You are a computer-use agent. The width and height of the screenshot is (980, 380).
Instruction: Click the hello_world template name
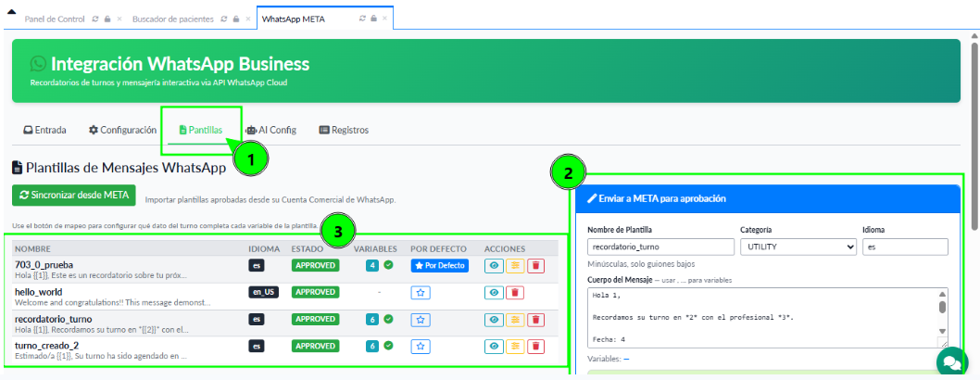pos(39,292)
